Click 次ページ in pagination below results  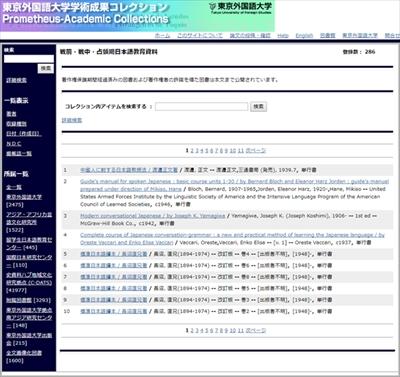coord(256,331)
